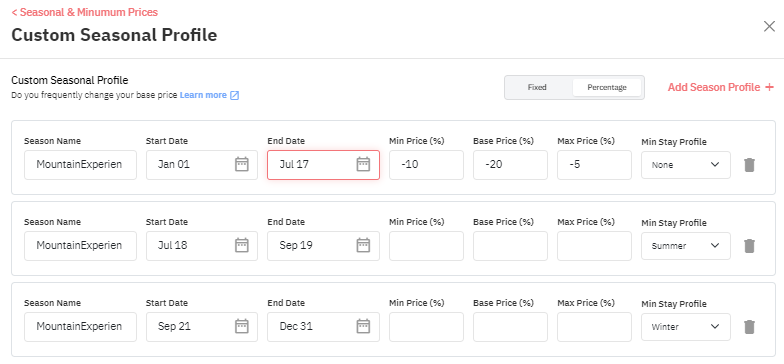Open the Min Stay Profile dropdown showing Summer

[686, 246]
